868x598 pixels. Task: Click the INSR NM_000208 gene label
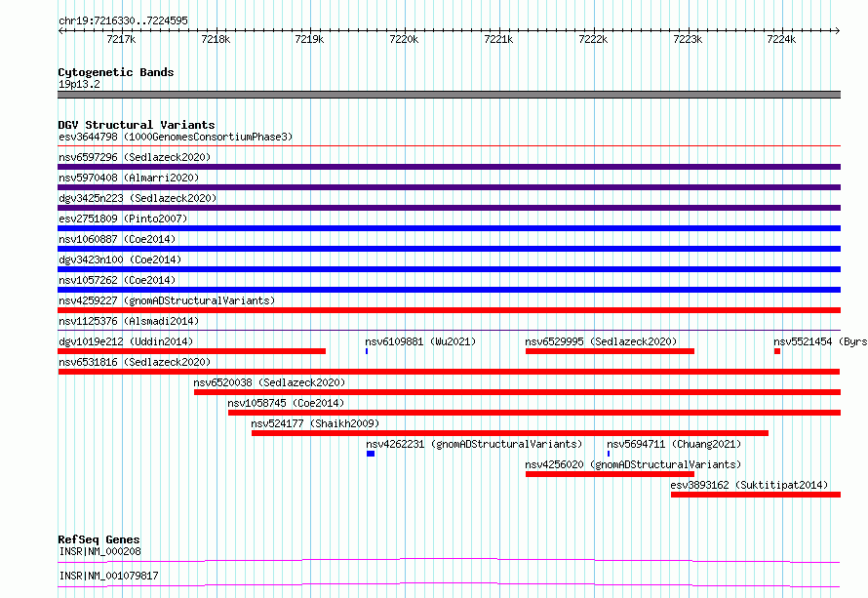tap(99, 551)
